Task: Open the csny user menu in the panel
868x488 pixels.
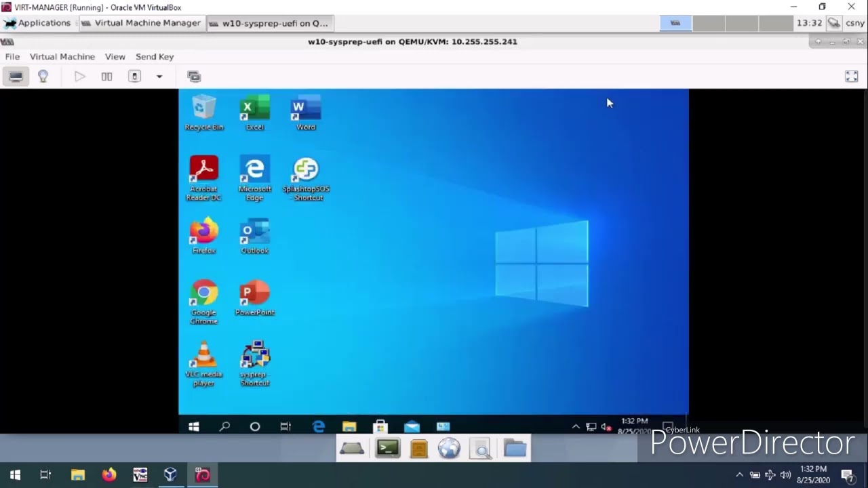Action: [x=855, y=23]
